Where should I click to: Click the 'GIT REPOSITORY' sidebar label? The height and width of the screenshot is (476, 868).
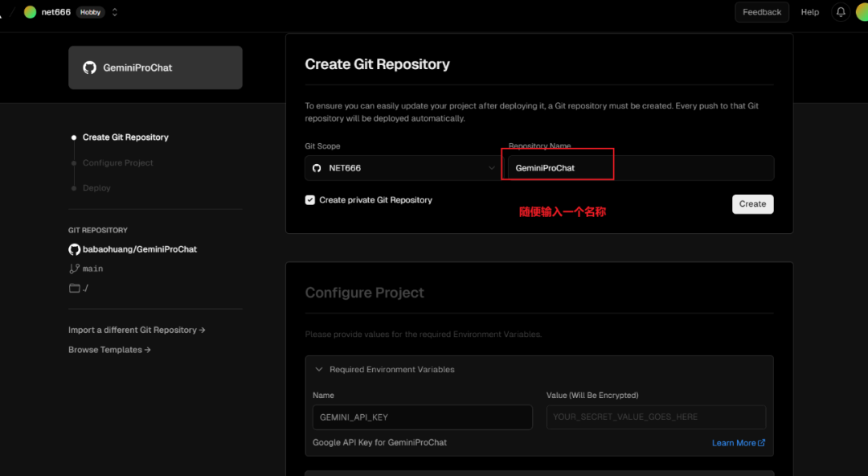98,230
